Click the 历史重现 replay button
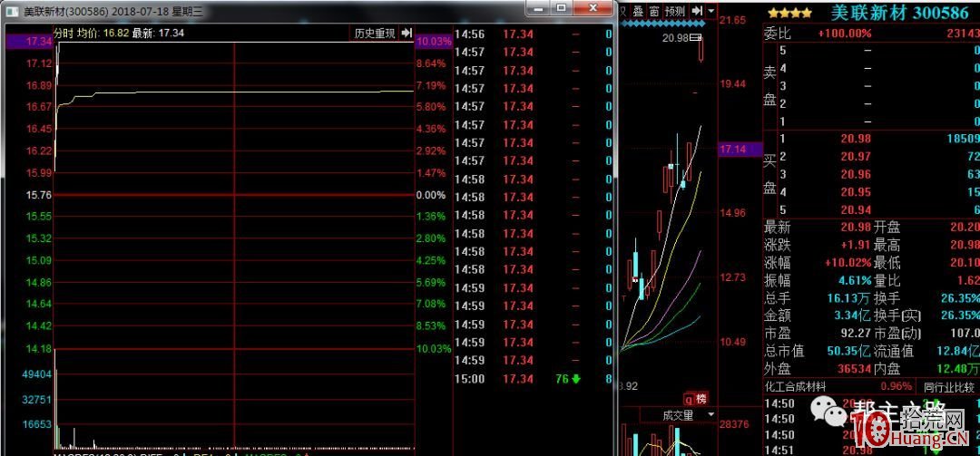Screen dimensions: 980x456 click(x=375, y=34)
